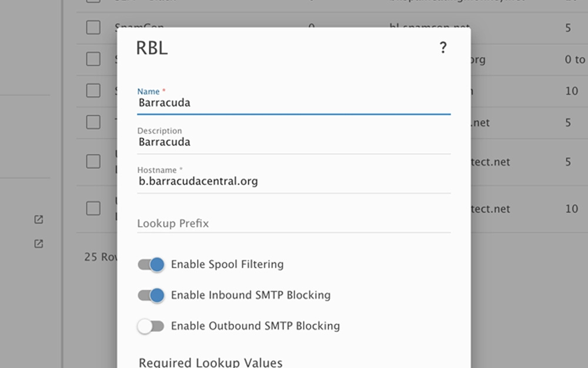Click the 'Required Lookup Values' heading
The height and width of the screenshot is (368, 588).
(x=211, y=363)
